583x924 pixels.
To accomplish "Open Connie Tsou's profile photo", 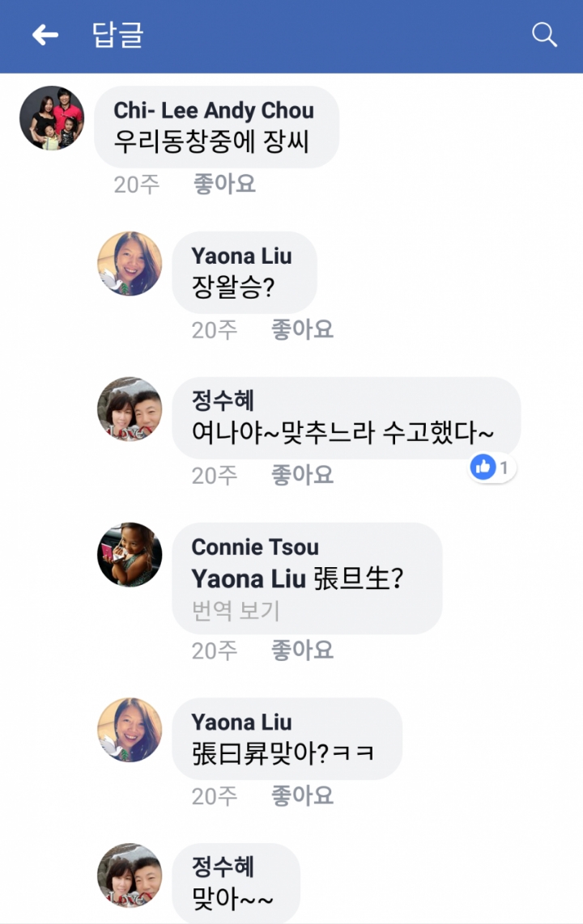I will [x=130, y=554].
